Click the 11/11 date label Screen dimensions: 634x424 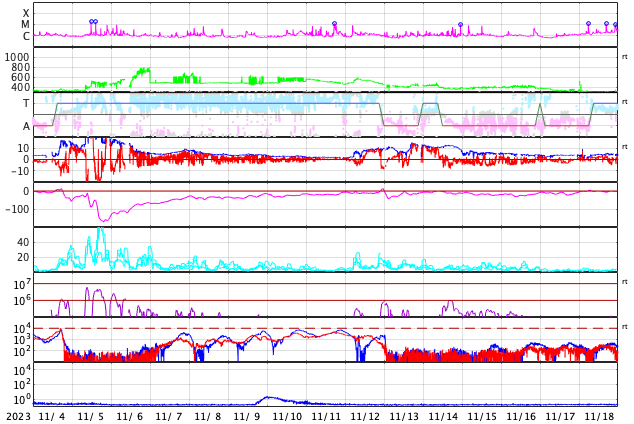pyautogui.click(x=326, y=416)
